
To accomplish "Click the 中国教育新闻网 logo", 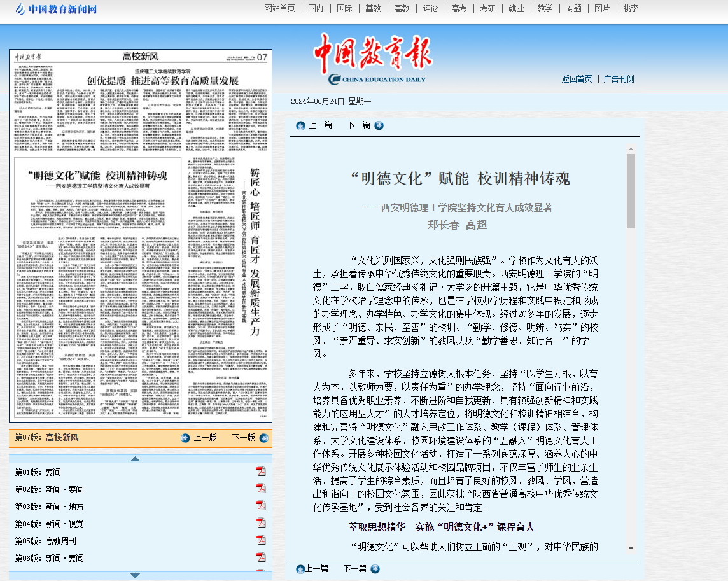I will click(x=56, y=9).
